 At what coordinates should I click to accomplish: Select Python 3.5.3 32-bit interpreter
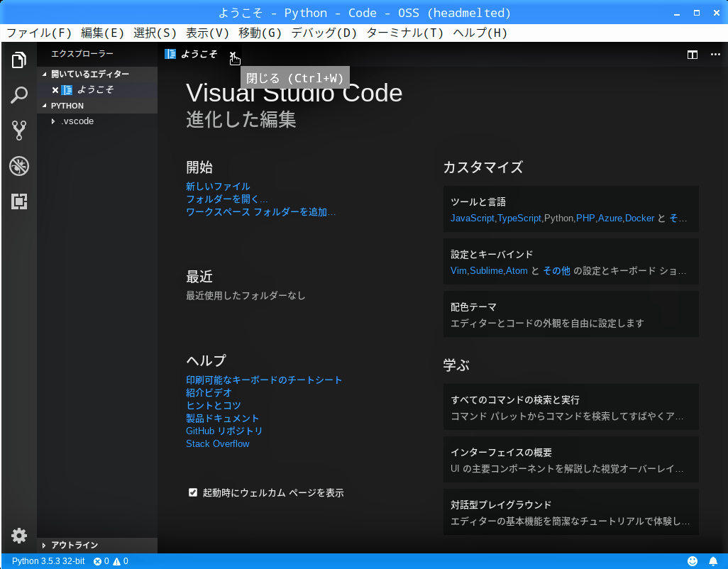click(48, 561)
